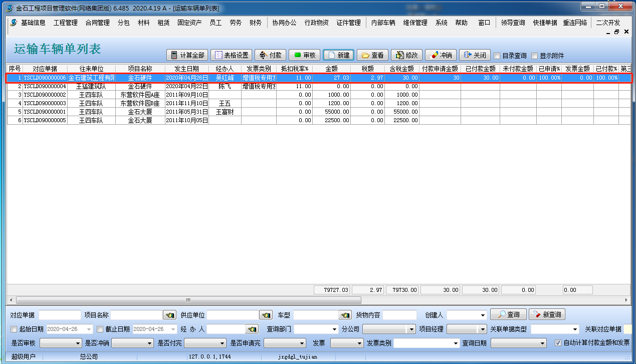Open the 查看 view button
The width and height of the screenshot is (636, 364).
(372, 55)
